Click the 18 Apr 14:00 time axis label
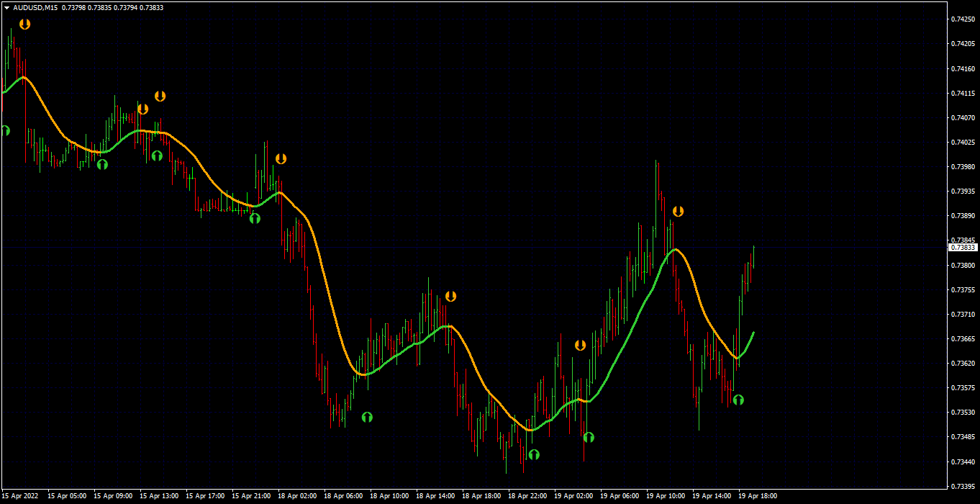 435,496
